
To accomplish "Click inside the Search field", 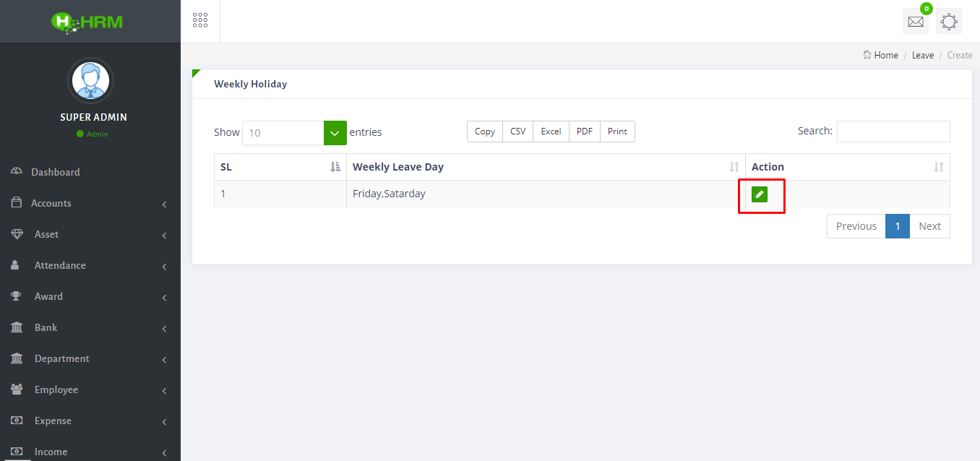I will [893, 131].
